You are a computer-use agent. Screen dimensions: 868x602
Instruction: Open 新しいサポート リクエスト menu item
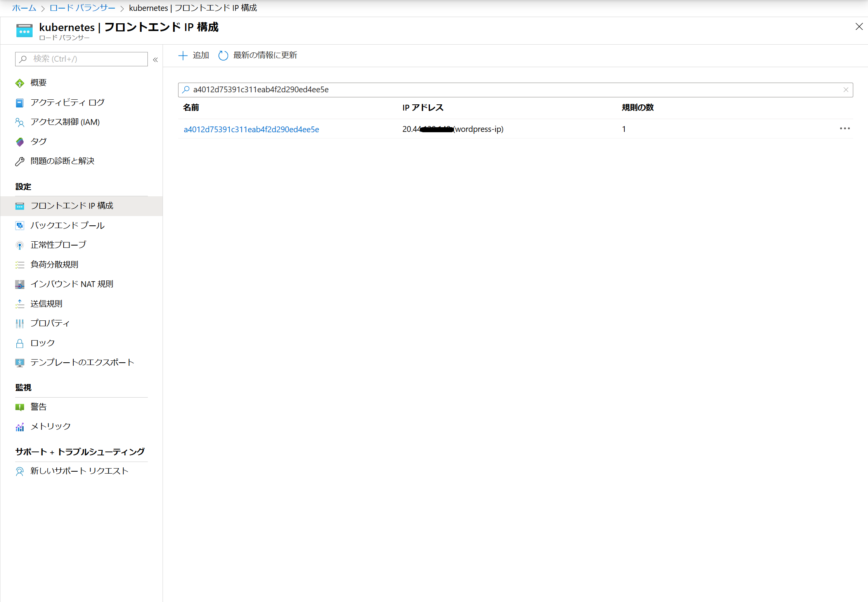pyautogui.click(x=81, y=471)
